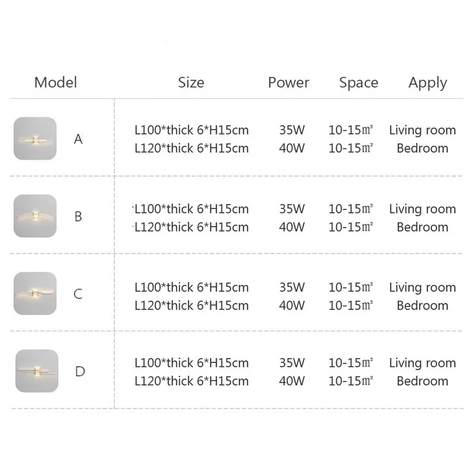Click Model A's L100*thick 6*H15cm size text
This screenshot has height=476, width=476.
coord(192,130)
